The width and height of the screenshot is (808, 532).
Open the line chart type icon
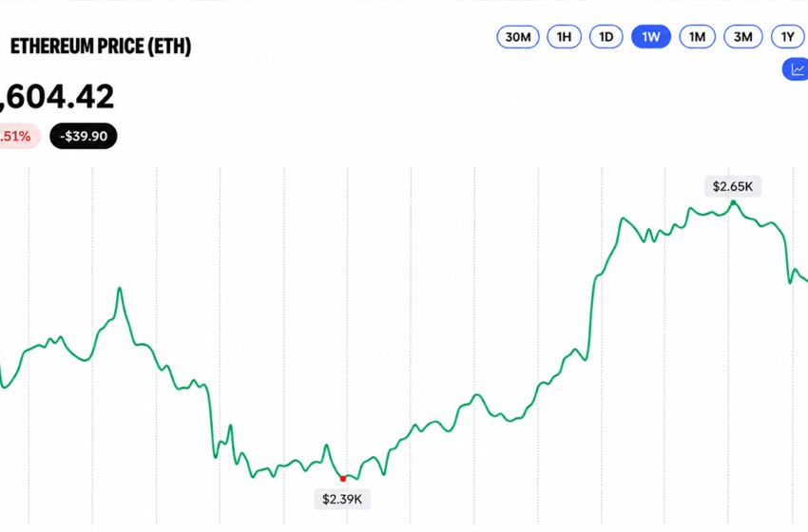tap(797, 69)
